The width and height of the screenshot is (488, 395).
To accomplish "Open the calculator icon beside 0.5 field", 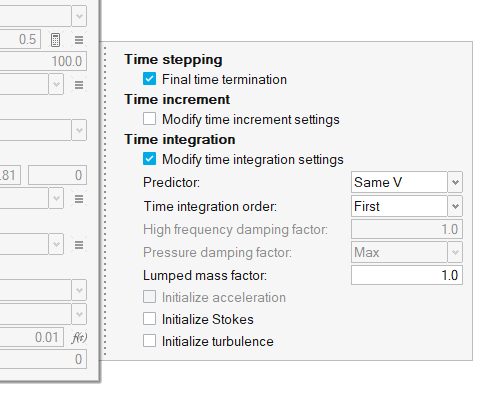I will pyautogui.click(x=55, y=40).
